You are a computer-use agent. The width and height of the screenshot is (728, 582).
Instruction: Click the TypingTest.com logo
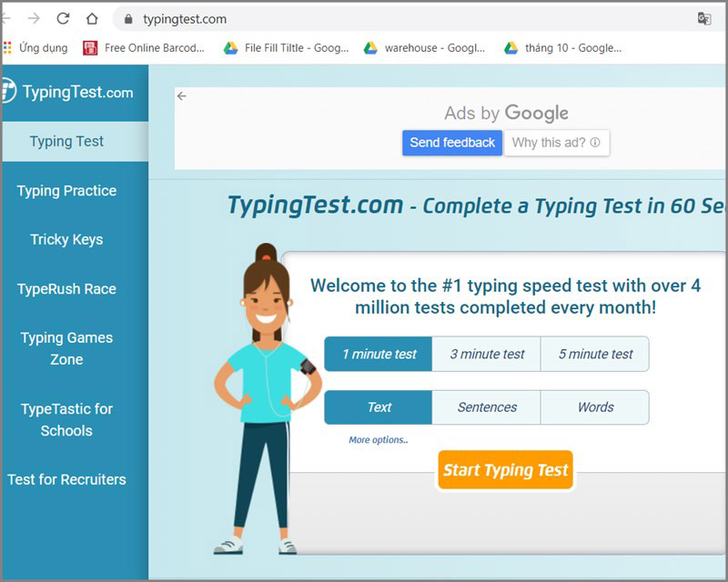(x=68, y=92)
